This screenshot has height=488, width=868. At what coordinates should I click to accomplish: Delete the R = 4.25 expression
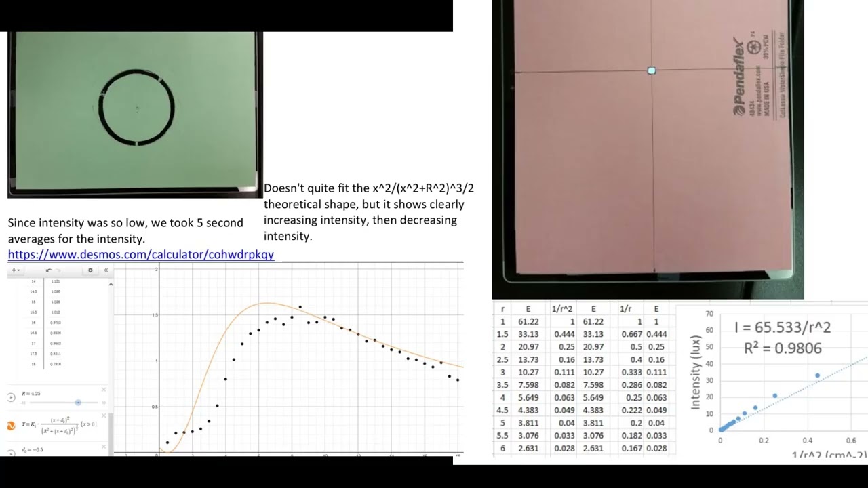point(104,390)
